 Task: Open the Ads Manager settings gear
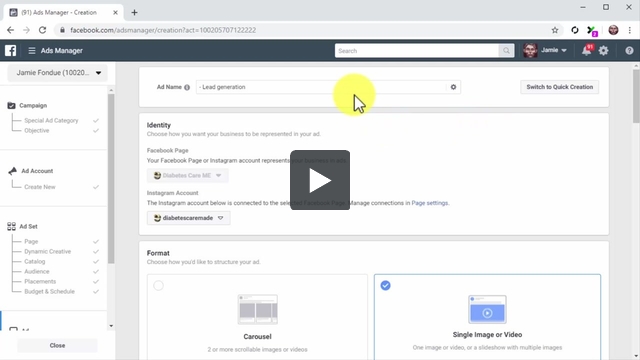point(603,51)
